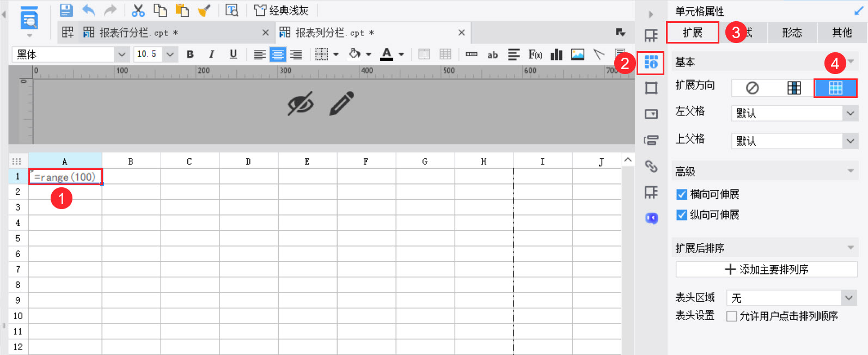
Task: Select the 其他 tab
Action: [x=842, y=33]
